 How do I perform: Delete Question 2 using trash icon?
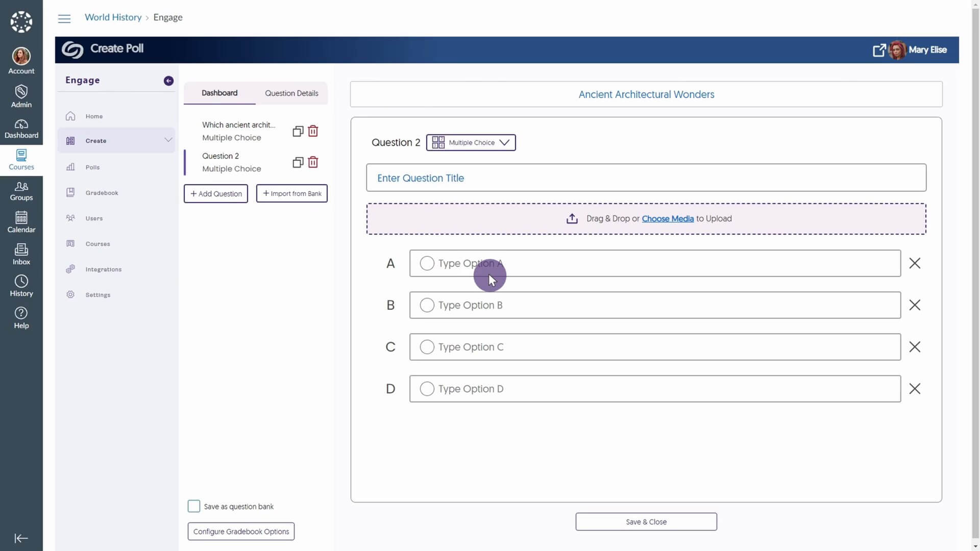[x=313, y=162]
